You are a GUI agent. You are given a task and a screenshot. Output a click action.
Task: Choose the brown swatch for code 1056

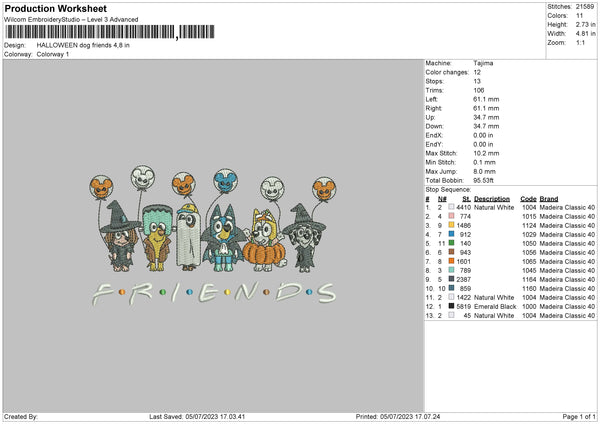coord(452,252)
